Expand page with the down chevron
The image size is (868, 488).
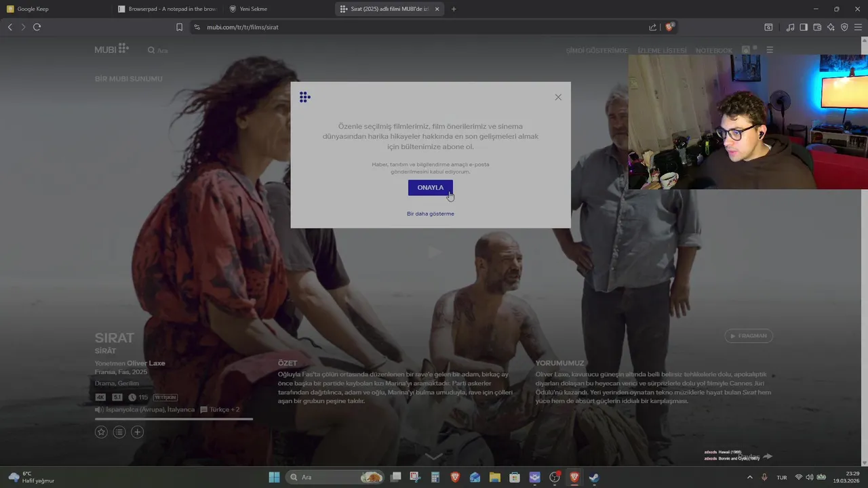[433, 456]
